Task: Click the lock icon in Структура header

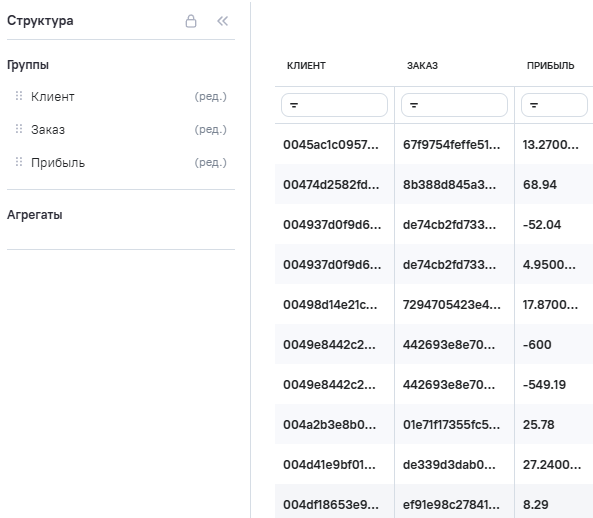Action: coord(191,21)
